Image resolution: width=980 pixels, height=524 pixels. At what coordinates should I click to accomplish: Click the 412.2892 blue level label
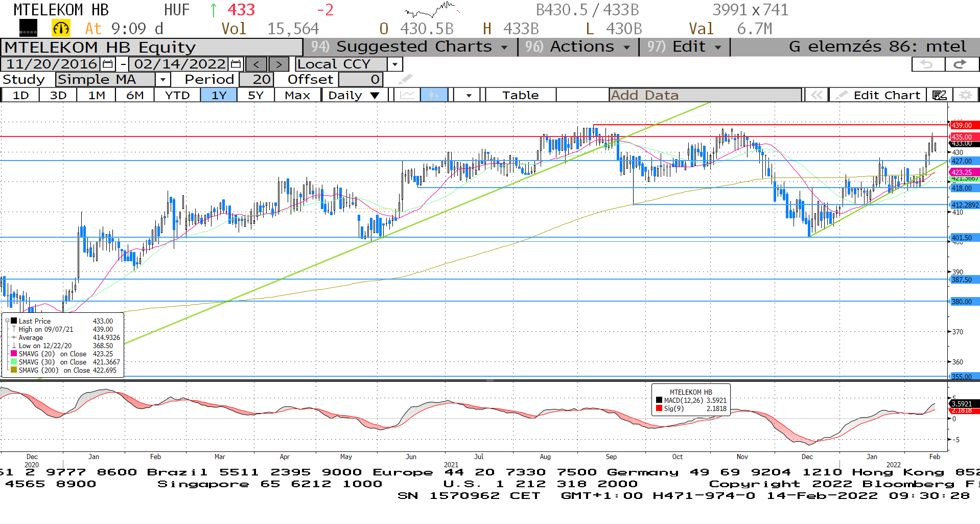[x=964, y=205]
